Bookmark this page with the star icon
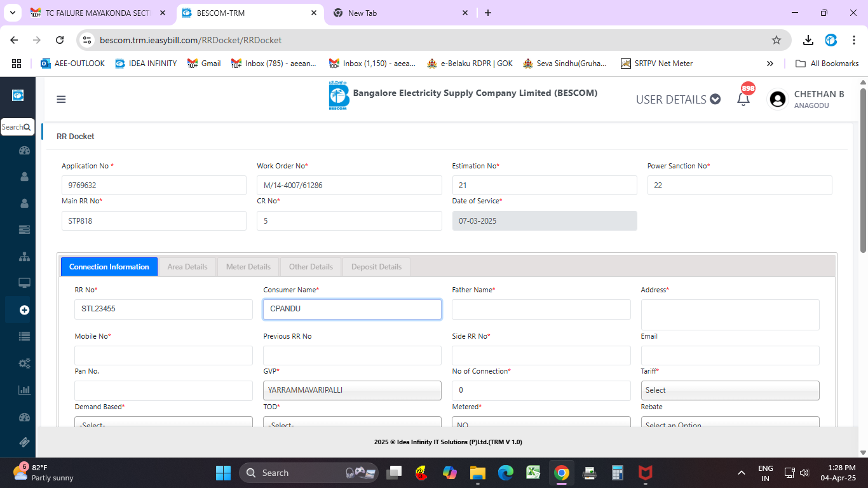The image size is (868, 488). click(776, 40)
